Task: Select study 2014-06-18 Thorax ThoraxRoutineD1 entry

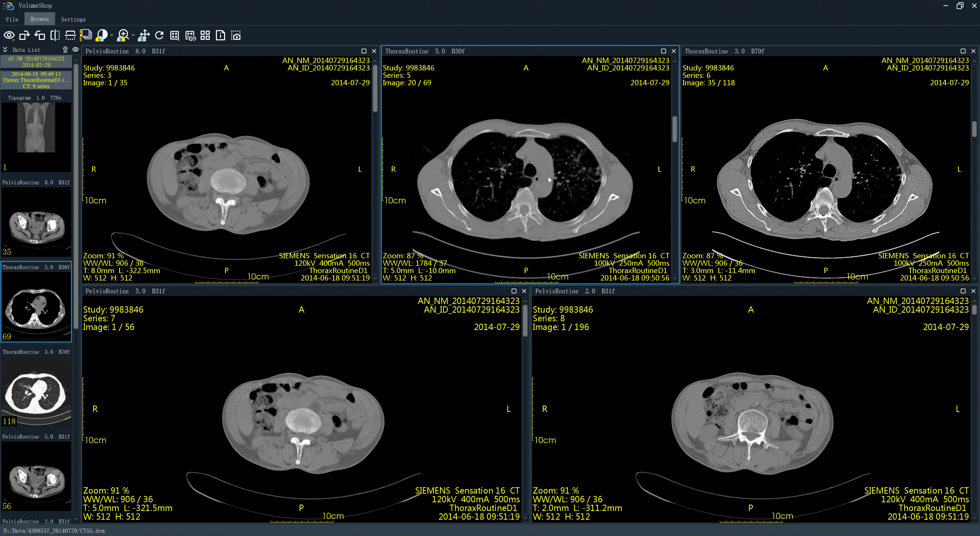Action: [36, 80]
